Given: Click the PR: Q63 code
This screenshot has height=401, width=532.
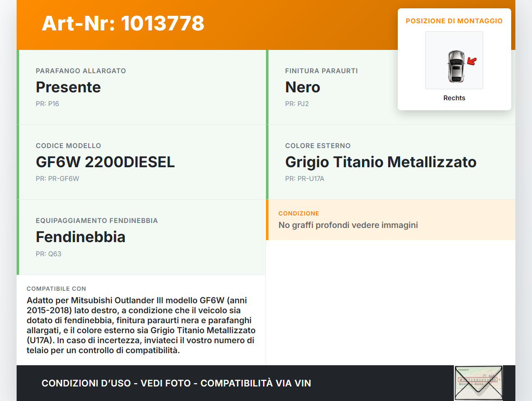Looking at the screenshot, I should pyautogui.click(x=48, y=254).
